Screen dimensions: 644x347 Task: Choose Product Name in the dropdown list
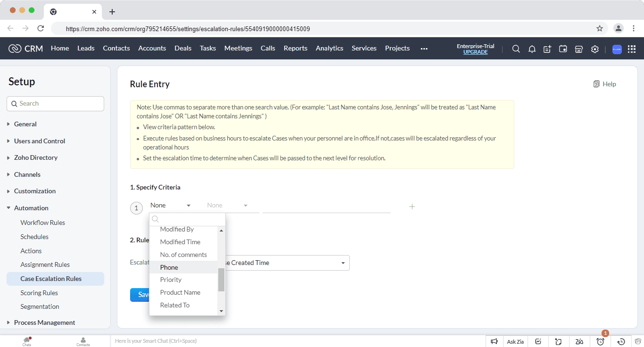(x=183, y=292)
